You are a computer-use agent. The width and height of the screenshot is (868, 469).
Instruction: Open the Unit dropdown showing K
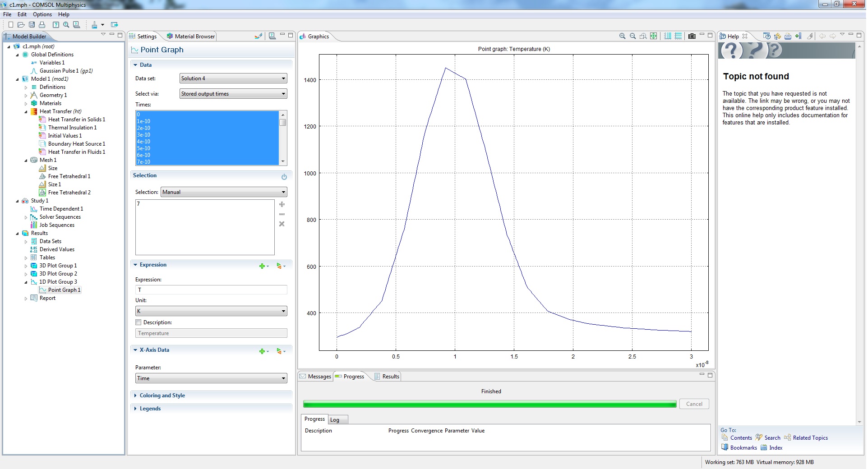(211, 311)
